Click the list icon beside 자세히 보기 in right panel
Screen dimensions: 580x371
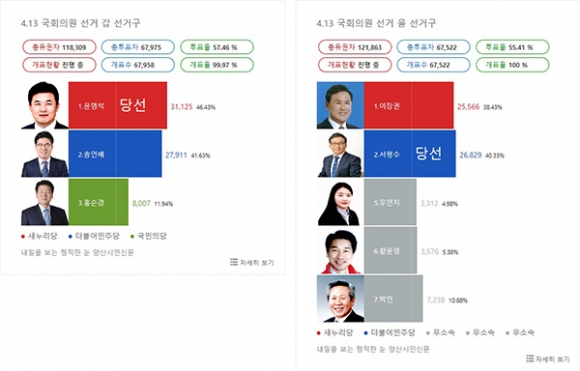[530, 358]
